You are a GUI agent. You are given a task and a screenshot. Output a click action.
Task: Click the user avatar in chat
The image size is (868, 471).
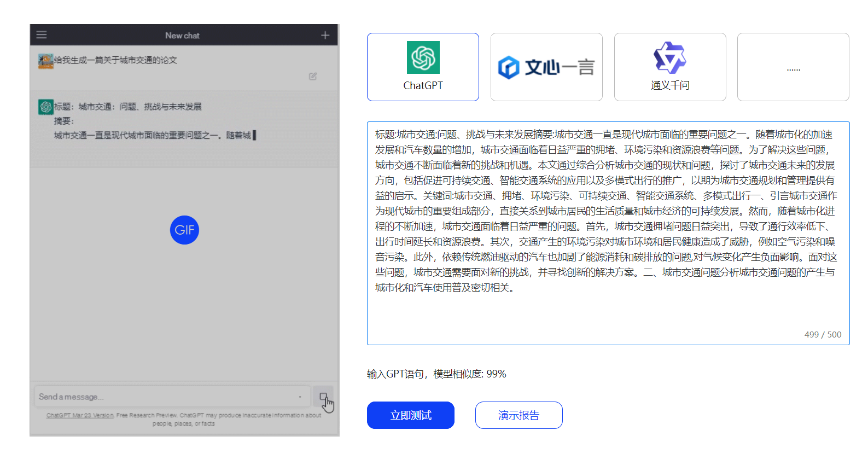coord(46,61)
